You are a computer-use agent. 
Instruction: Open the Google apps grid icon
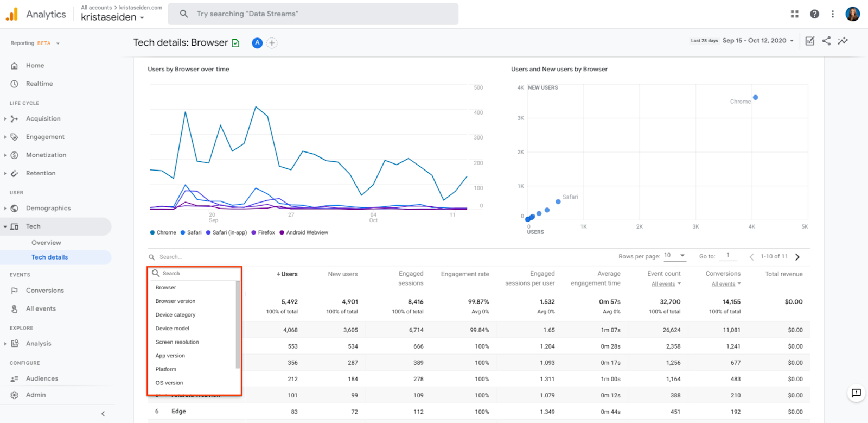[795, 14]
